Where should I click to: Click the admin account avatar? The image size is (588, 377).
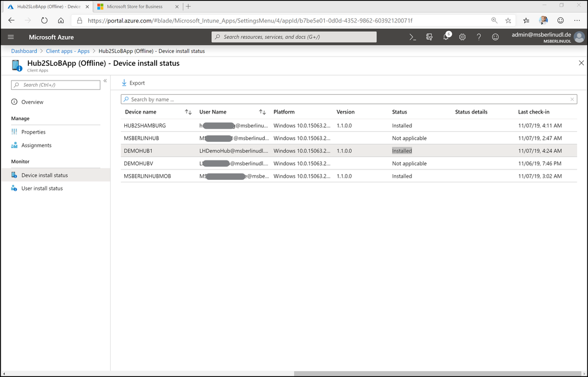click(x=579, y=37)
